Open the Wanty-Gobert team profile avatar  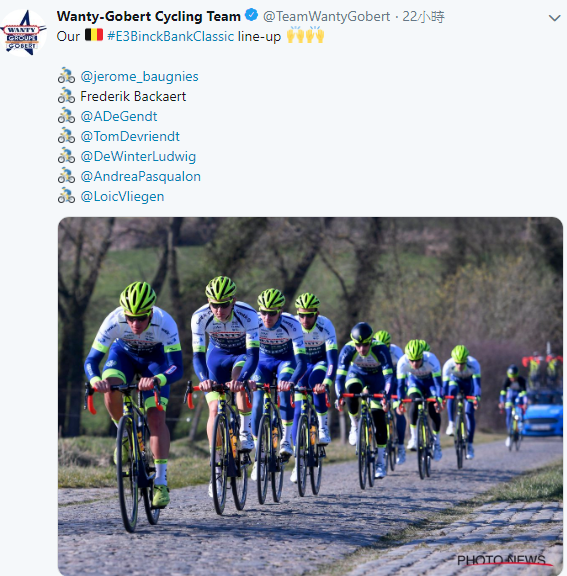tap(24, 33)
